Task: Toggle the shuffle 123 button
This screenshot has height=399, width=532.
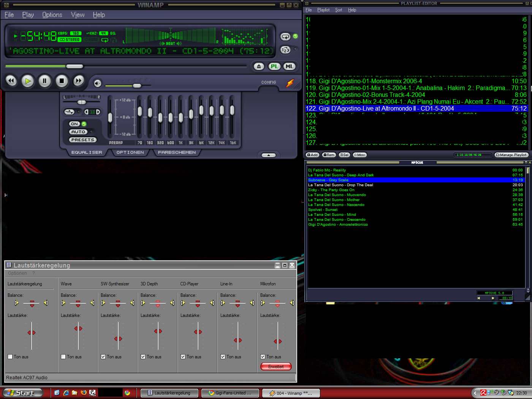Action: click(285, 50)
